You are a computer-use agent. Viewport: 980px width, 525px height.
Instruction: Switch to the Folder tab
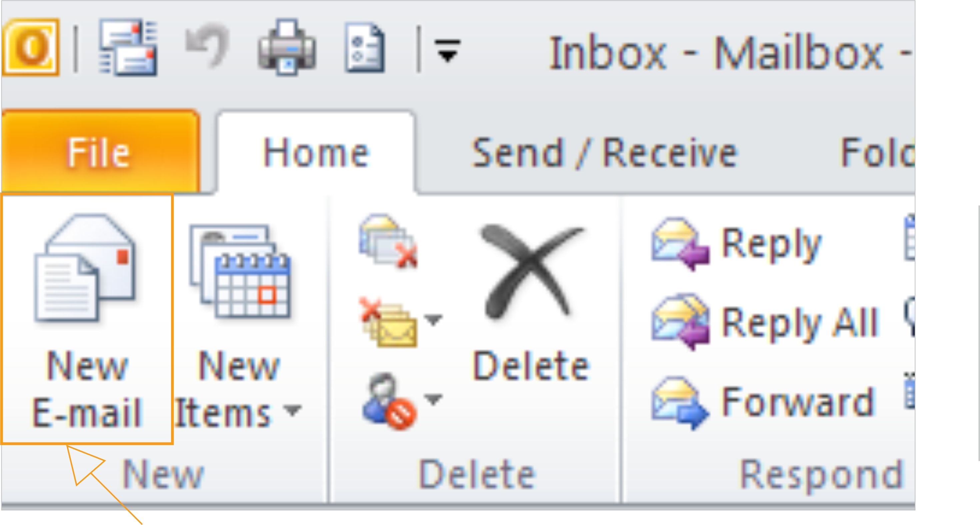pyautogui.click(x=877, y=153)
